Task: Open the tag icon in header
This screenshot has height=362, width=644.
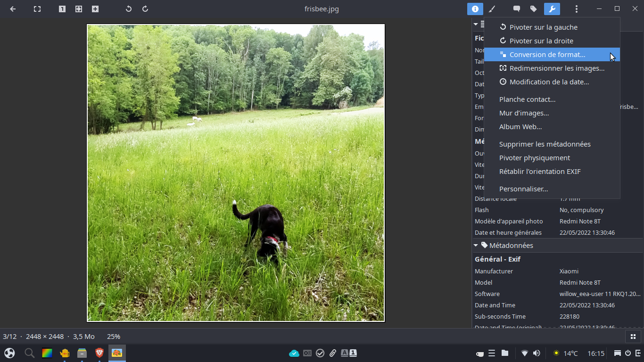Action: pos(533,9)
